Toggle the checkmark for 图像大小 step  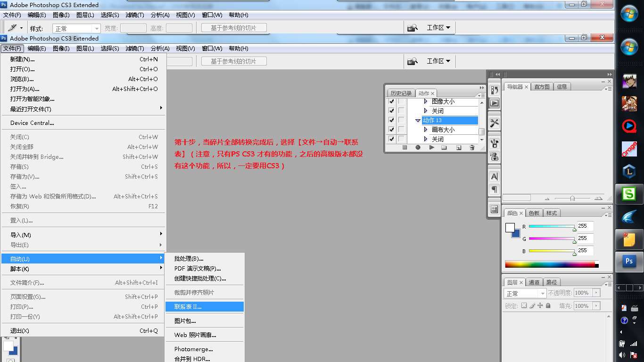(391, 101)
